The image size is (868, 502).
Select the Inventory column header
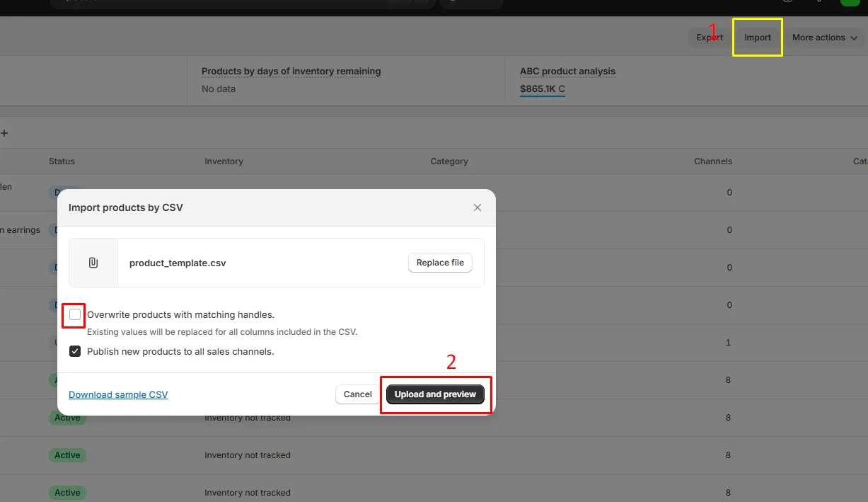pyautogui.click(x=224, y=161)
